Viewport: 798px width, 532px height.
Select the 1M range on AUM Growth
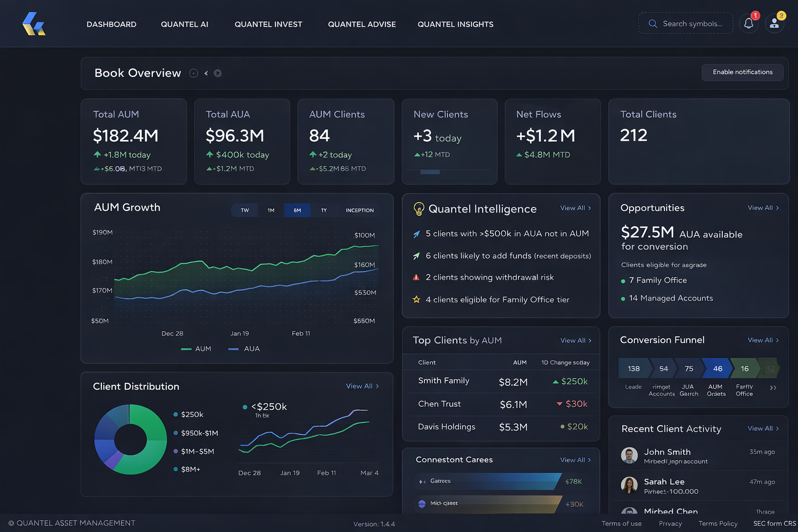point(271,210)
